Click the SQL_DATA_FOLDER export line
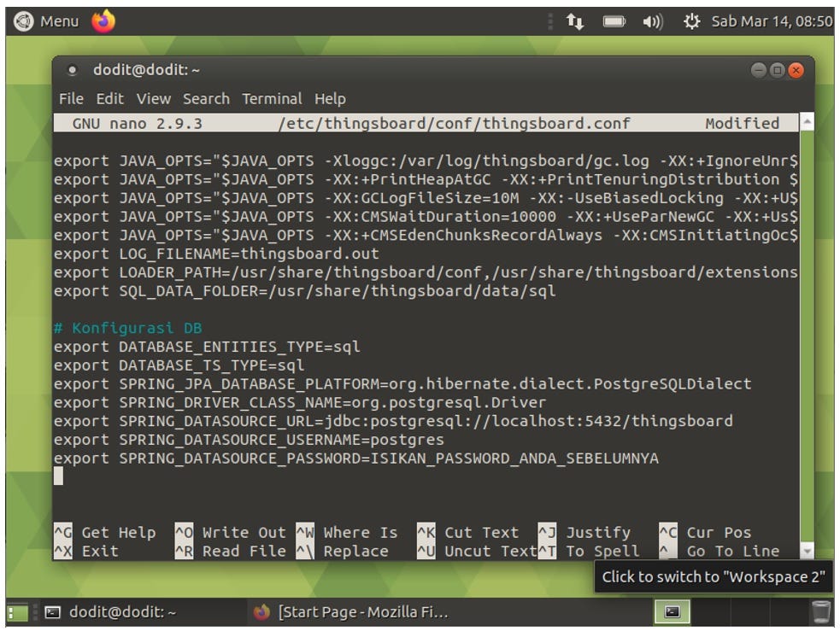 coord(304,291)
